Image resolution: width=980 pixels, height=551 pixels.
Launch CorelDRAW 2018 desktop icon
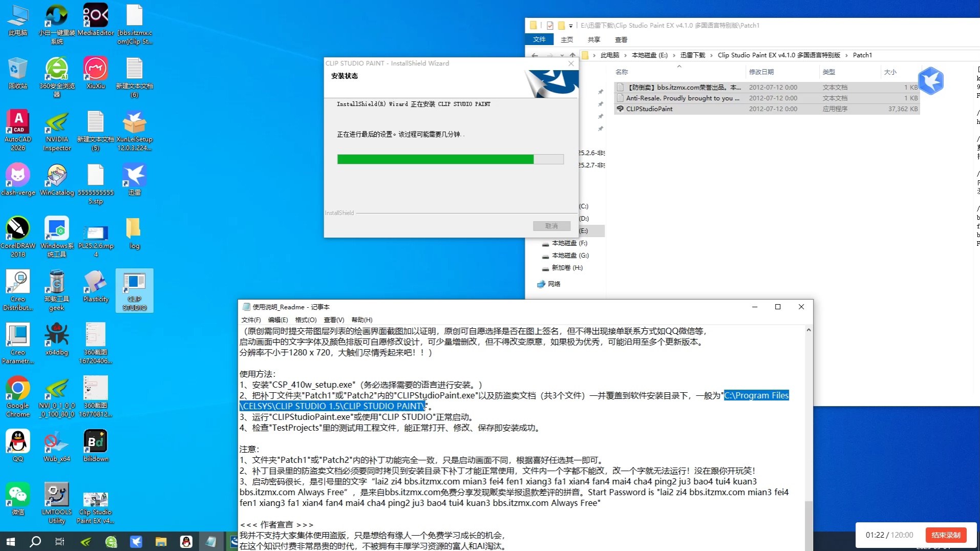coord(18,237)
